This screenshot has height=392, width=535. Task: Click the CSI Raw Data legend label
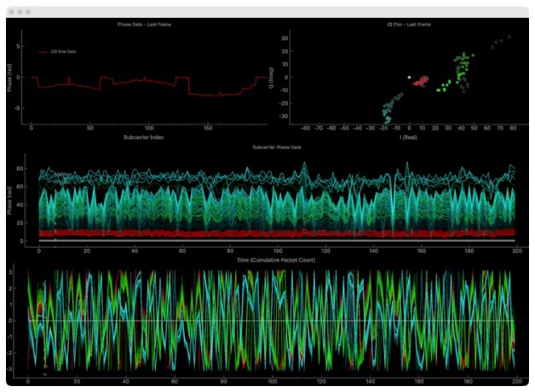(64, 51)
